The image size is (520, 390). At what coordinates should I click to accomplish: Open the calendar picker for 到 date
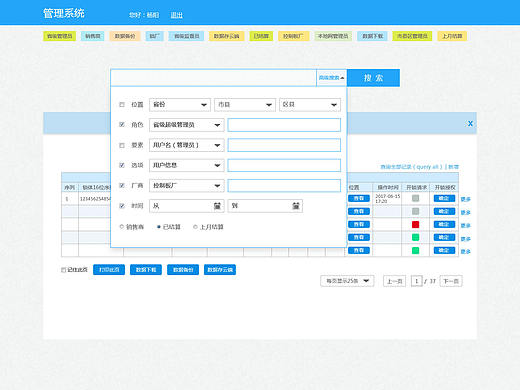point(296,206)
